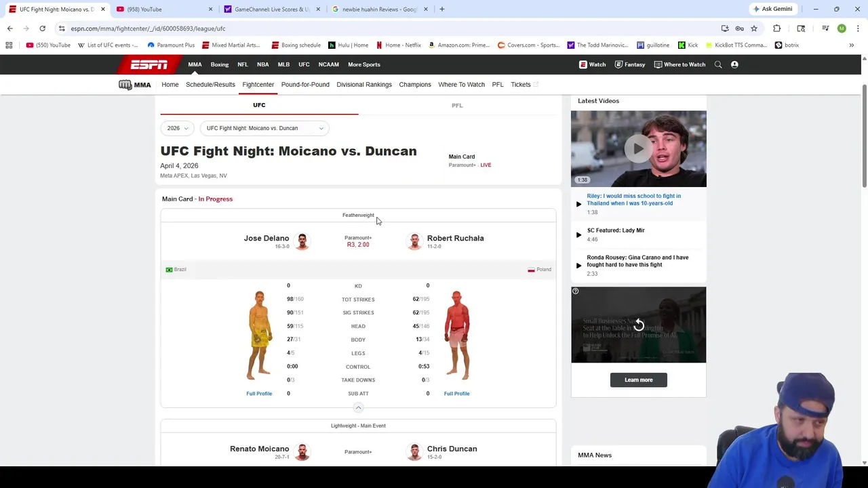Reload the page
The width and height of the screenshot is (868, 488).
click(42, 28)
